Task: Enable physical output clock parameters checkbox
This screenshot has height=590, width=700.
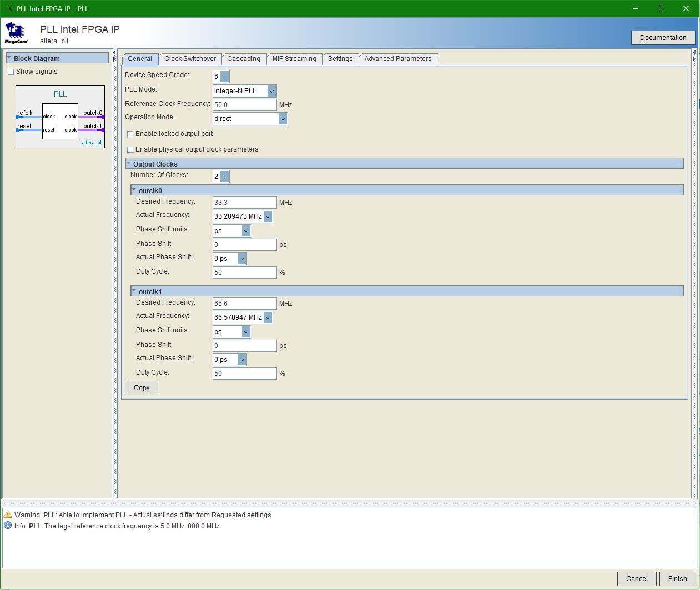Action: pyautogui.click(x=130, y=149)
